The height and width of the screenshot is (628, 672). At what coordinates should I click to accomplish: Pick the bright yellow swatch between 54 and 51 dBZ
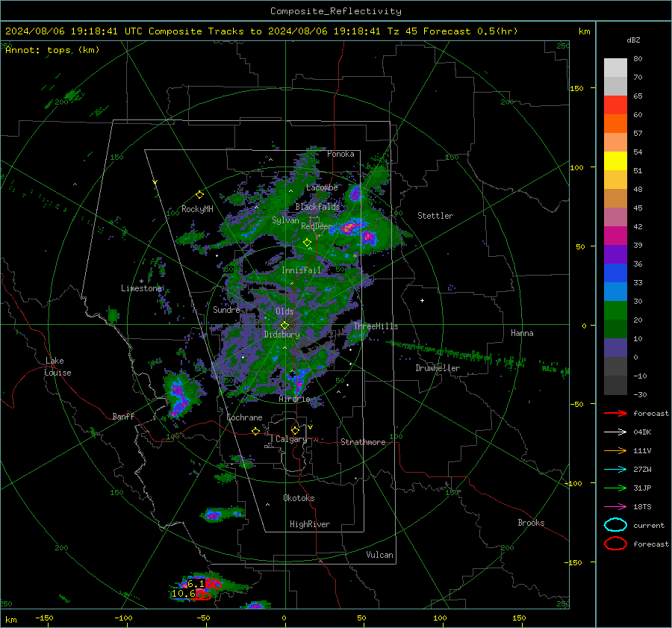(615, 161)
